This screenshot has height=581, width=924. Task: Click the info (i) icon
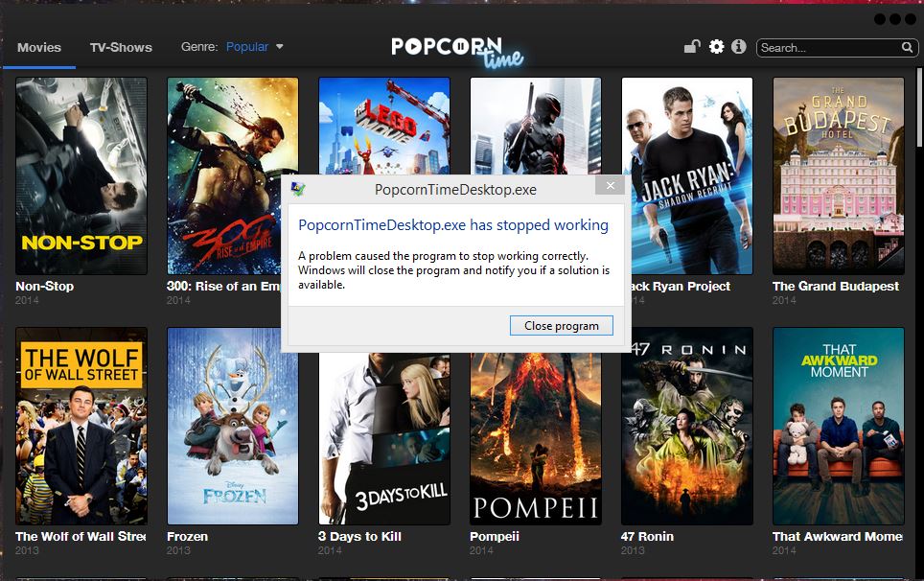[738, 47]
